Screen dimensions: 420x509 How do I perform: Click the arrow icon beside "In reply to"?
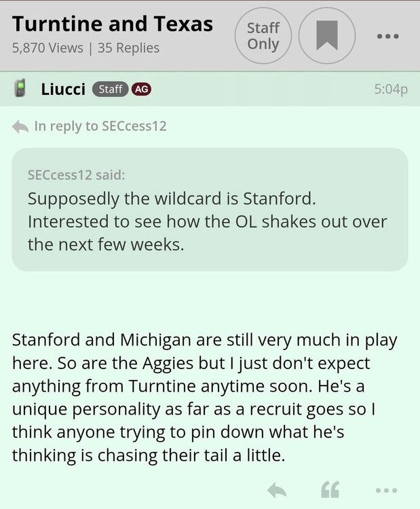pos(20,126)
